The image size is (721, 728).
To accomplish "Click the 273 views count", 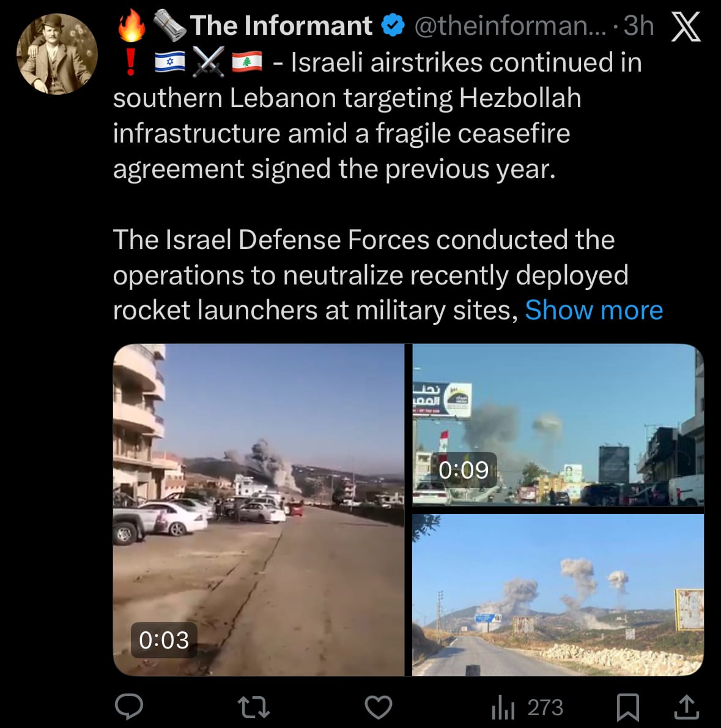I will (x=545, y=708).
